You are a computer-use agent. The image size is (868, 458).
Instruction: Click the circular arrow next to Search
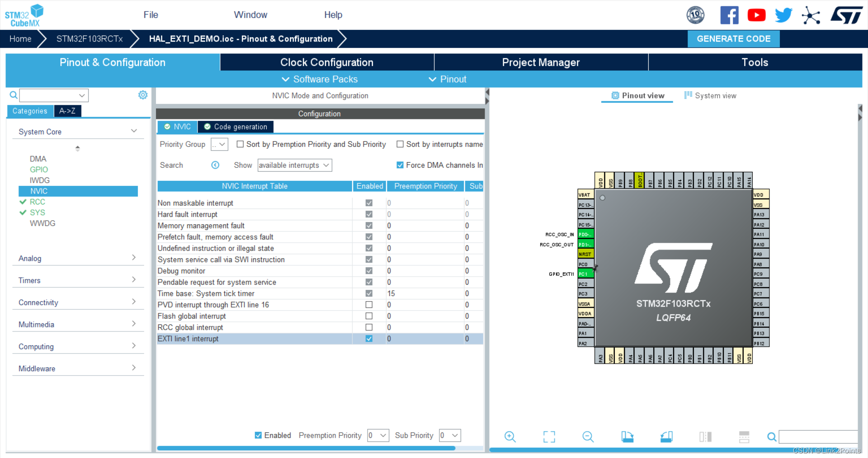(215, 165)
